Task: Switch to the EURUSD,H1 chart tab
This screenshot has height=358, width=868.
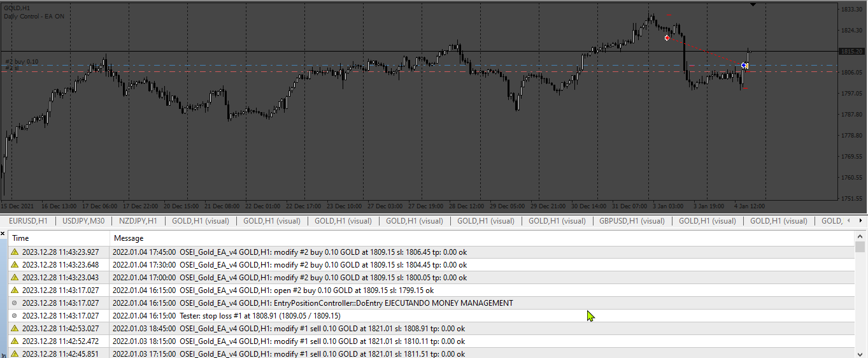Action: click(28, 221)
